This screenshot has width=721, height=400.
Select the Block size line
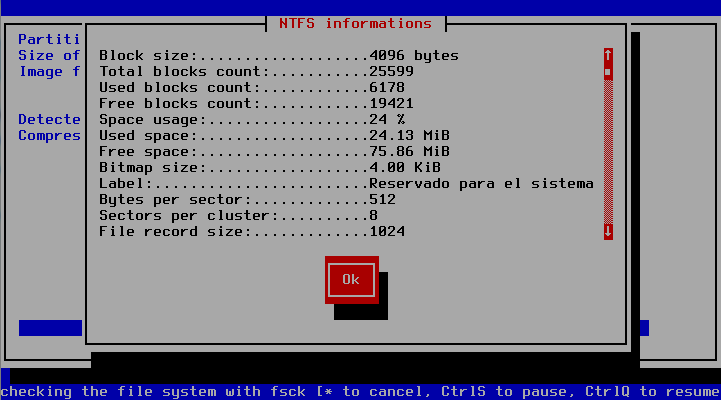(278, 56)
